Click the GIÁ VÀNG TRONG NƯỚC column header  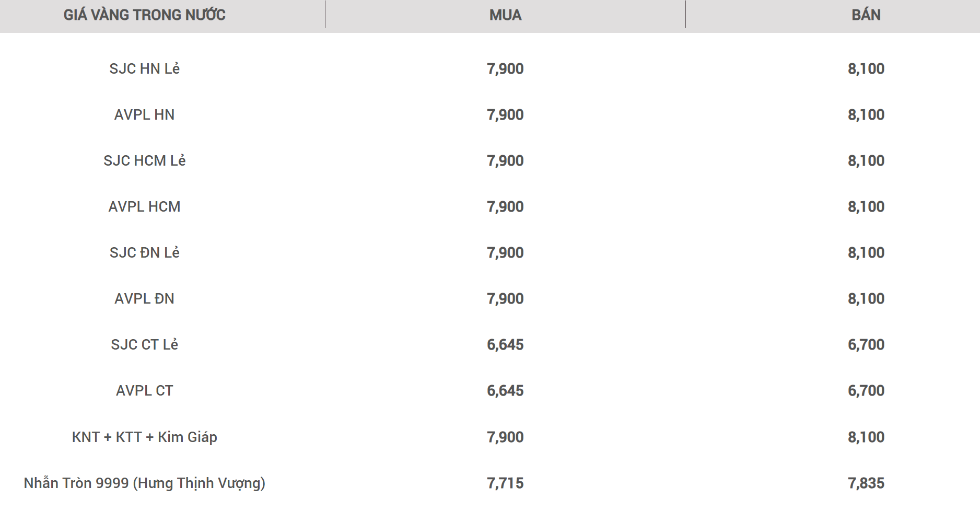coord(145,15)
